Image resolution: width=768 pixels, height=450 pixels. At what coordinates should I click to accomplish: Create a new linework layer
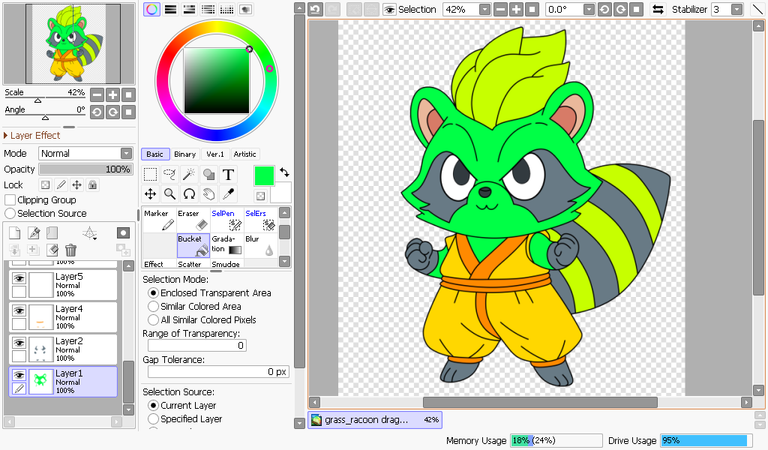(x=34, y=233)
